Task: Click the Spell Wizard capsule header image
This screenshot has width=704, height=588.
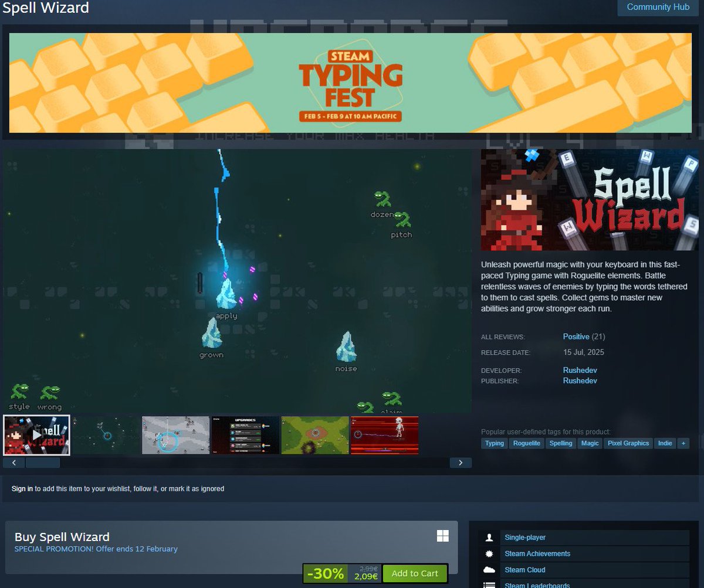Action: pos(590,199)
